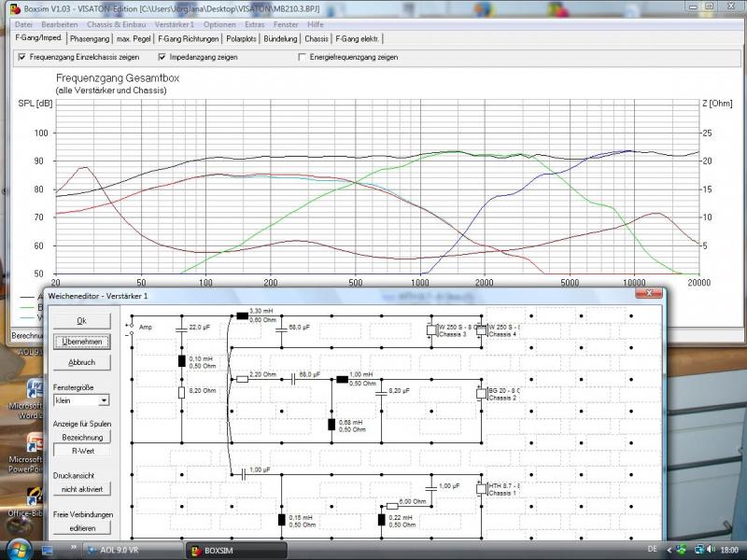The height and width of the screenshot is (560, 747).
Task: Select the W 250 S Chassis 3 speaker
Action: 430,329
